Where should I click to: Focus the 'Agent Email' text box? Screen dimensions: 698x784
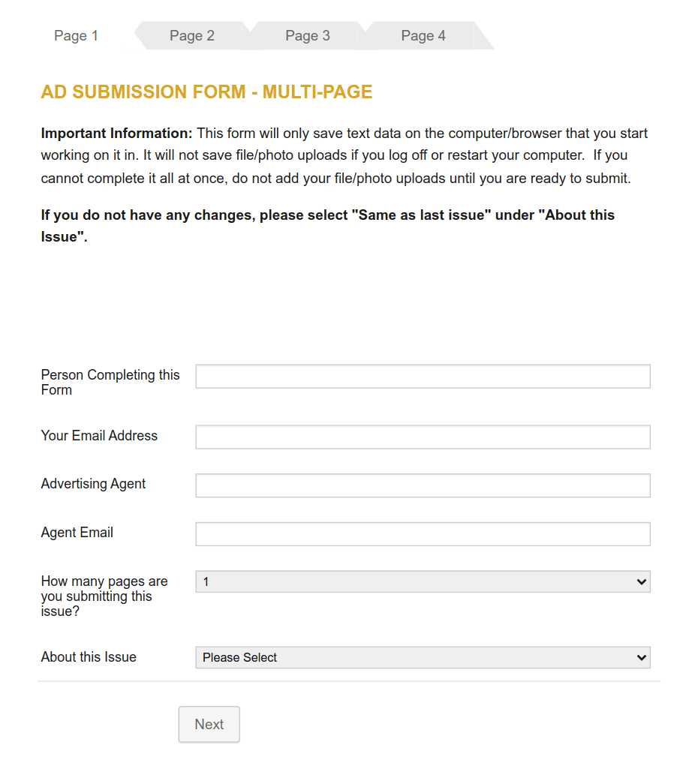(423, 533)
